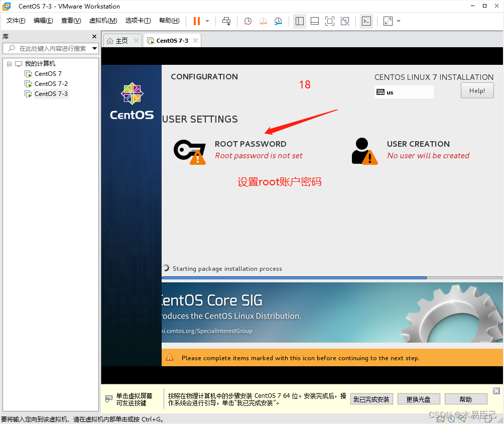Show or hide the console view
Screen dimensions: 504x424
point(366,21)
